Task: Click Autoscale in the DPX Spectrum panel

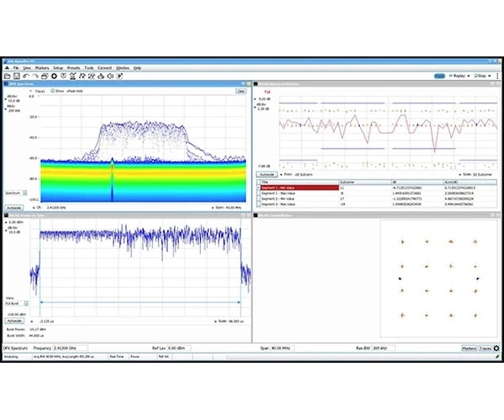Action: click(13, 207)
